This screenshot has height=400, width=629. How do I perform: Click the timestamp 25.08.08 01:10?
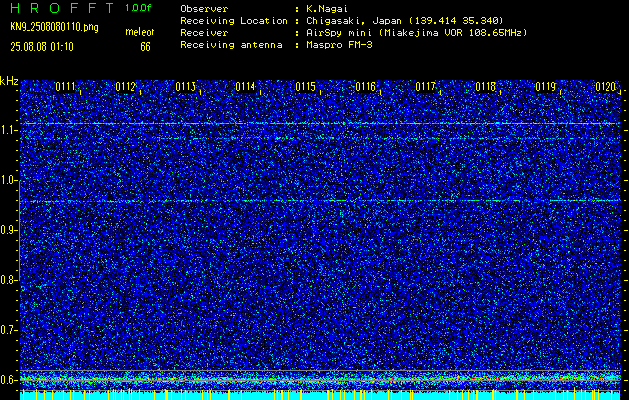tap(42, 47)
